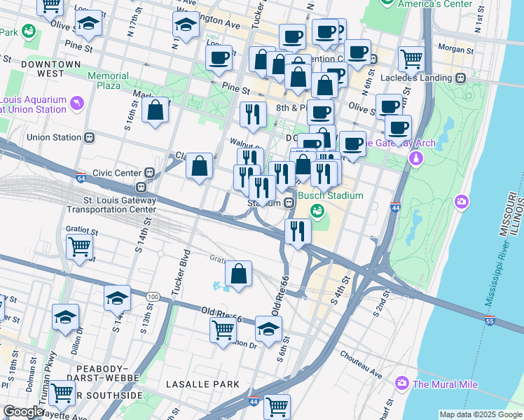Select the shopping bag marker near Clark Ave
The height and width of the screenshot is (420, 524).
click(199, 168)
